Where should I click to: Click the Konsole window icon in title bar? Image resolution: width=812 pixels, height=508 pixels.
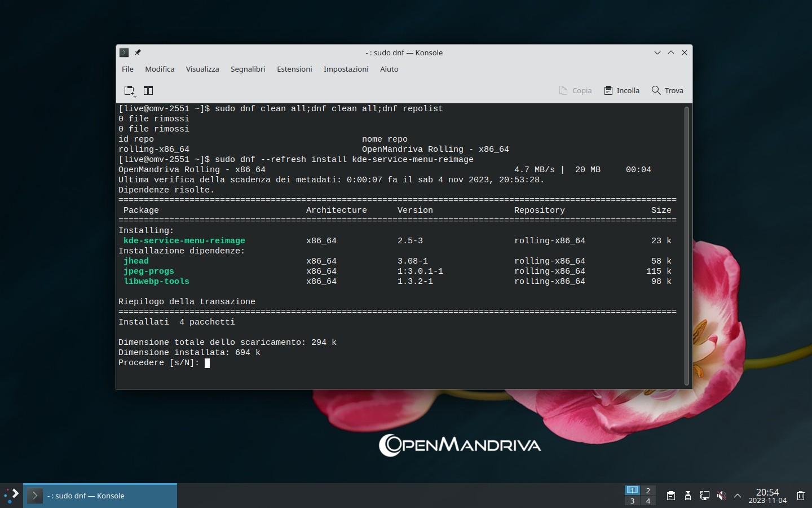click(x=124, y=52)
